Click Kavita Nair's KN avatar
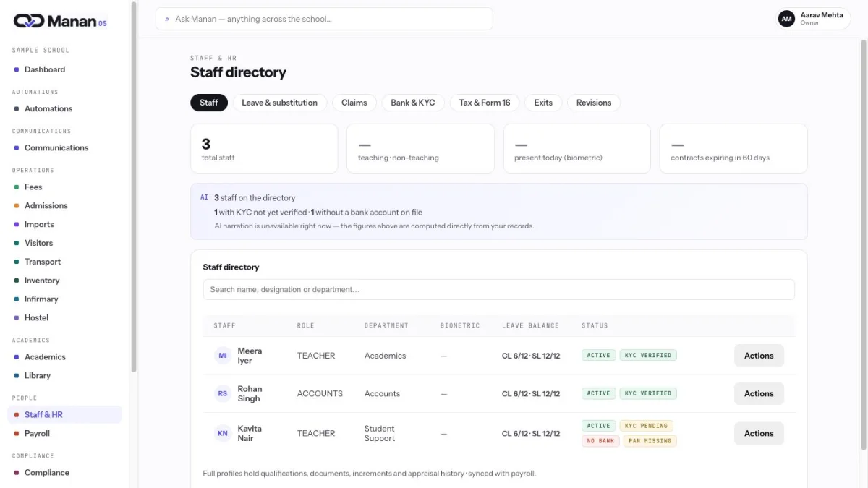This screenshot has width=868, height=488. coord(223,434)
